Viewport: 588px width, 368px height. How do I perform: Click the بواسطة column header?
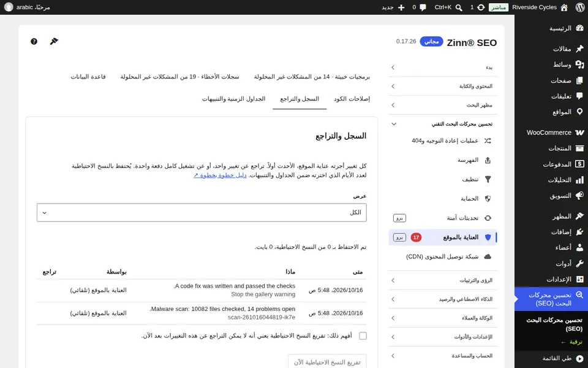pyautogui.click(x=116, y=272)
